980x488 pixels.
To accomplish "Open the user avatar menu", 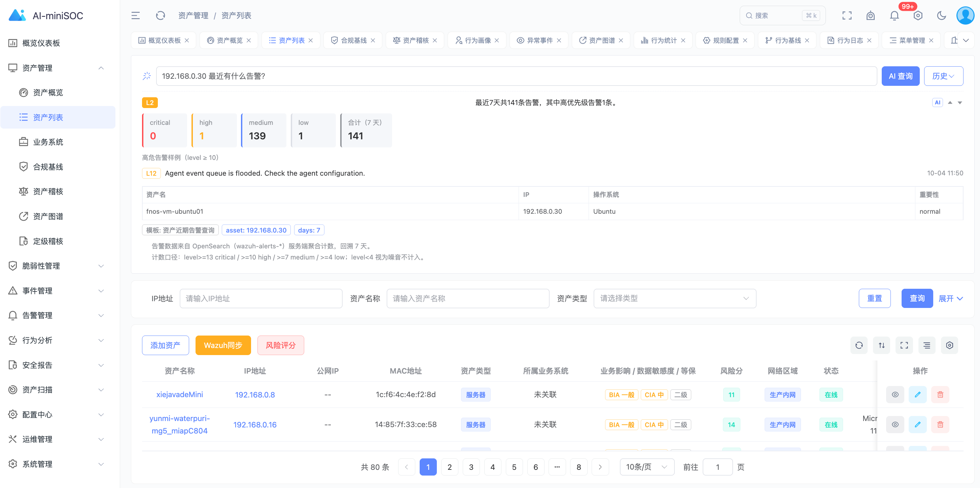I will 965,15.
